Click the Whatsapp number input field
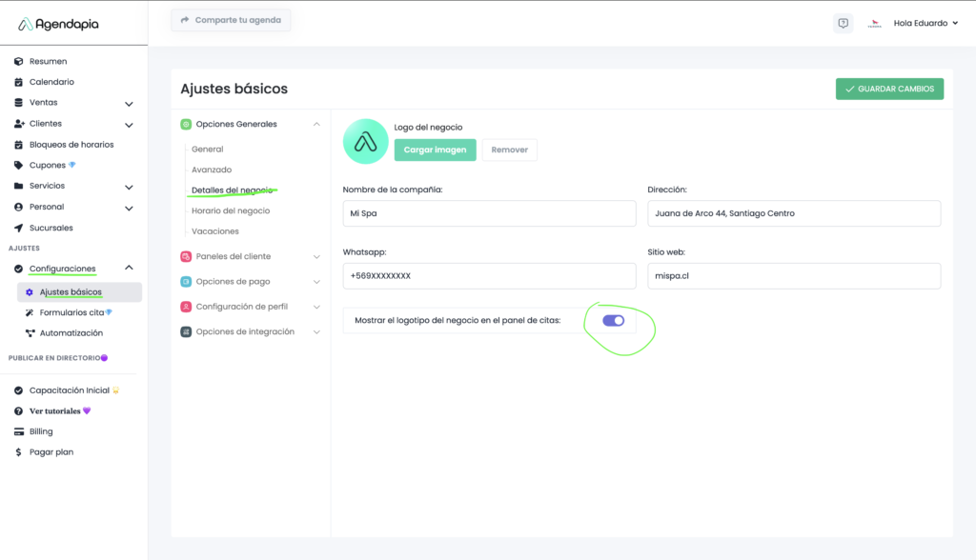The width and height of the screenshot is (976, 560). (489, 276)
